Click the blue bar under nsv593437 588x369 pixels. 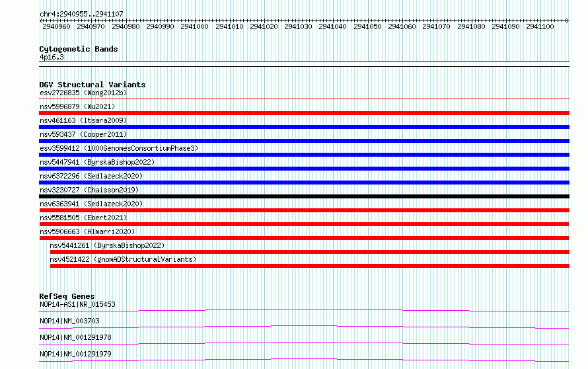(x=304, y=141)
